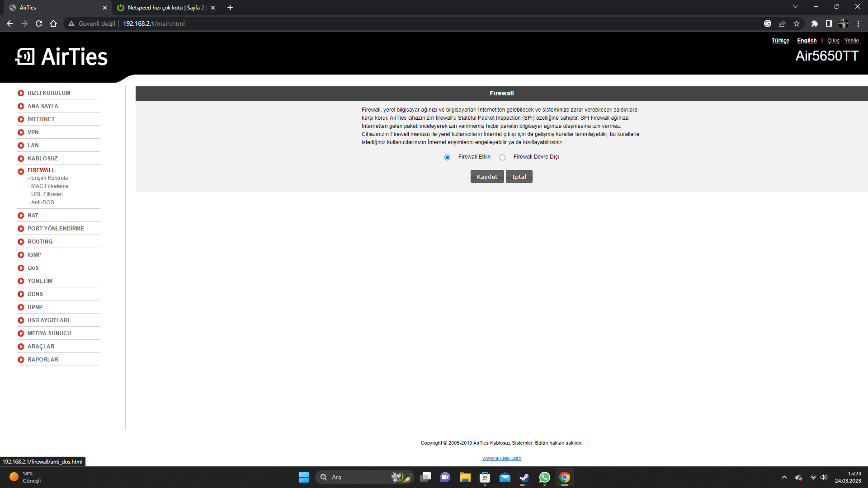Expand the KABLOSUZ menu arrow
This screenshot has width=868, height=488.
[21, 159]
